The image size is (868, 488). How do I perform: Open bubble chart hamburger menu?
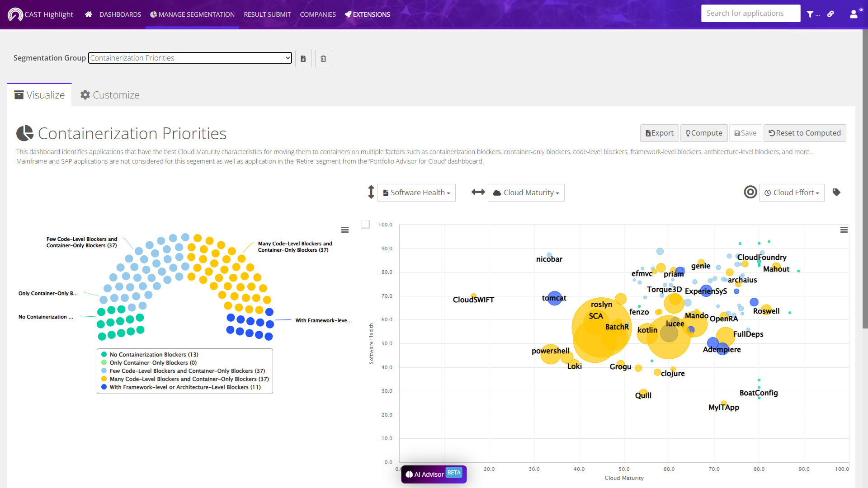coord(844,230)
